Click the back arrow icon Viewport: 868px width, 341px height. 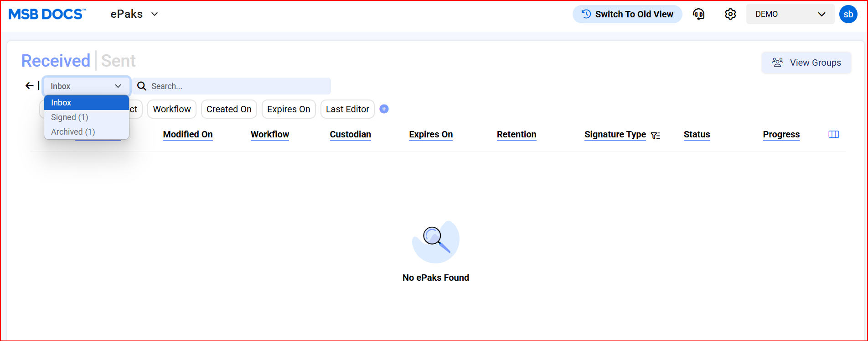pyautogui.click(x=30, y=86)
